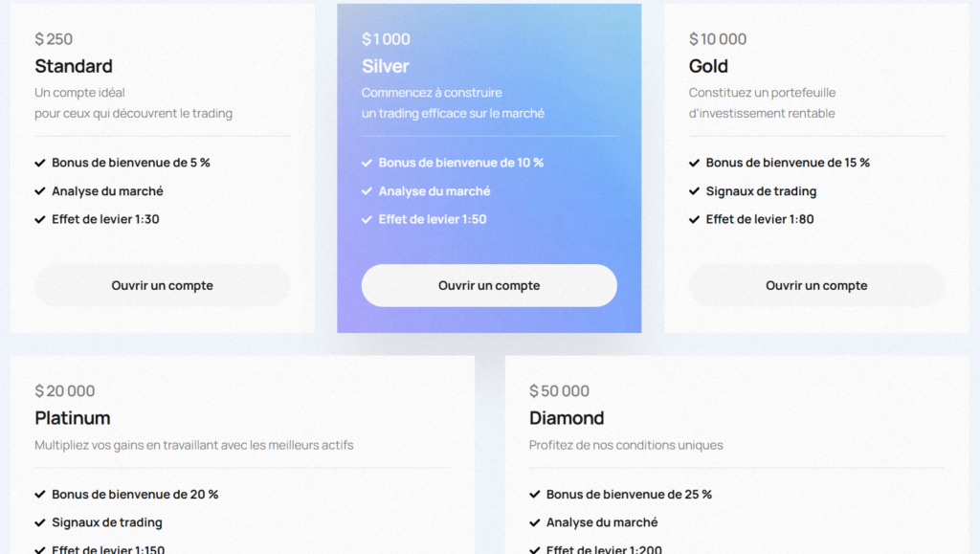The image size is (980, 554).
Task: Click checkmark beside Diamond 25 % welcome bonus
Action: (535, 495)
